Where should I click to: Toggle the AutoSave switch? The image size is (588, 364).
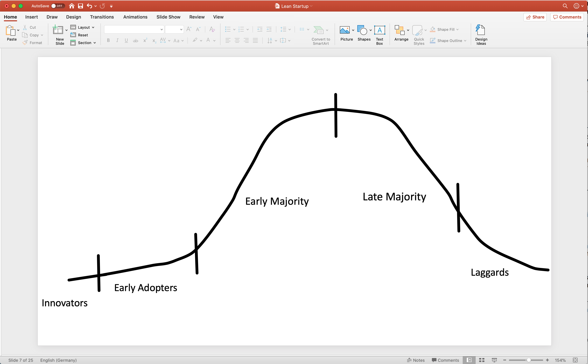(x=58, y=6)
